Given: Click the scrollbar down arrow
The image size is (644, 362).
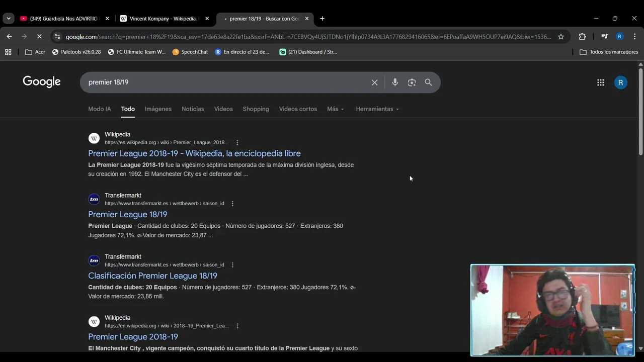Looking at the screenshot, I should coord(640,348).
